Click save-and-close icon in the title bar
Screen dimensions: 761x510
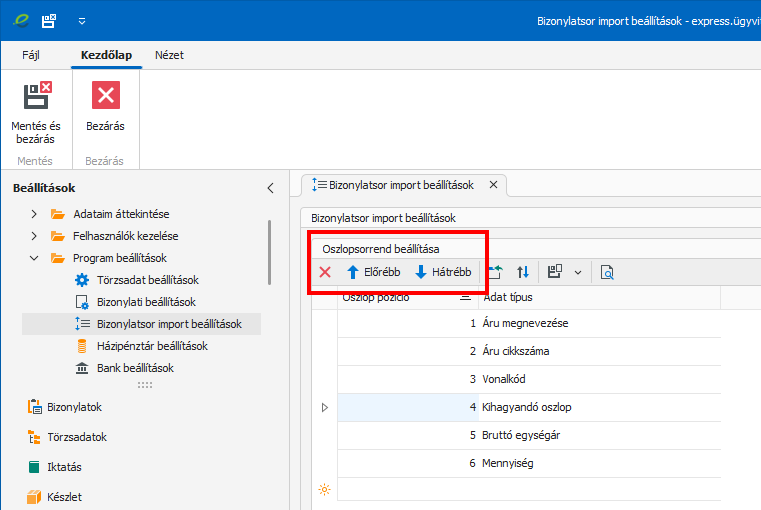click(x=48, y=20)
